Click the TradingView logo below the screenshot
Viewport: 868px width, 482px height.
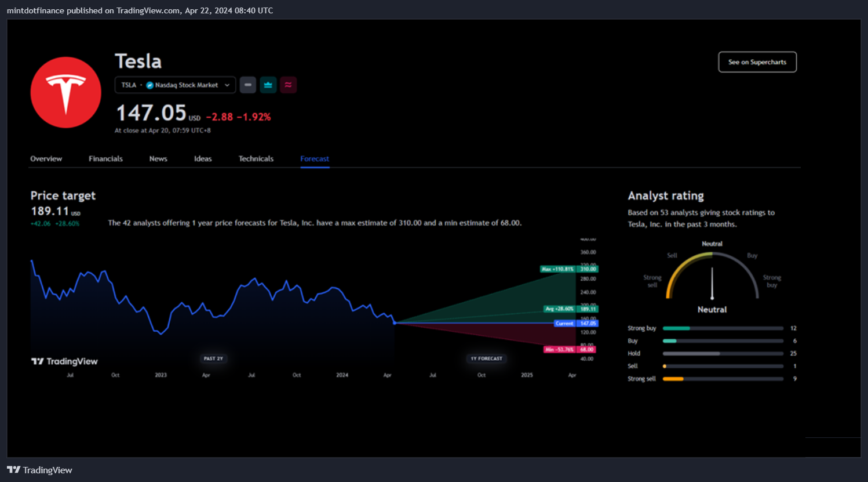[39, 470]
